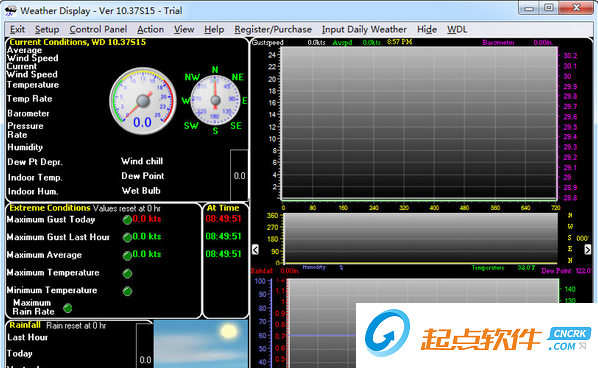Click green indicator for Maximum Rain Rate
Screen dimensions: 598x368
tap(68, 308)
